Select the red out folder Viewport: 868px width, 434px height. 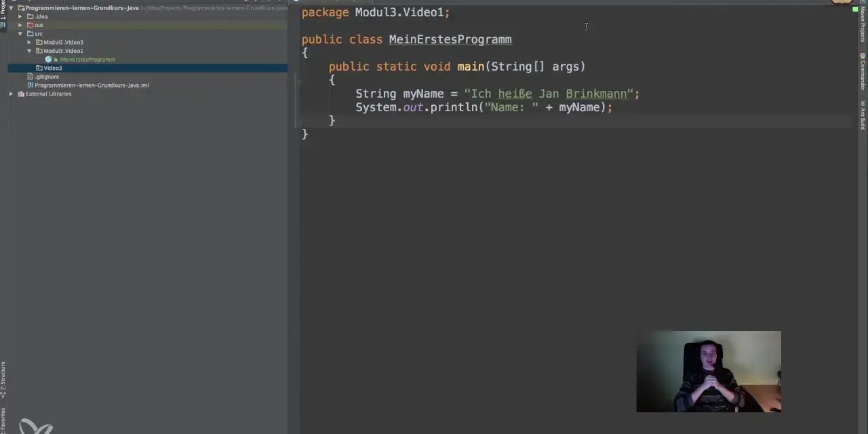click(35, 25)
